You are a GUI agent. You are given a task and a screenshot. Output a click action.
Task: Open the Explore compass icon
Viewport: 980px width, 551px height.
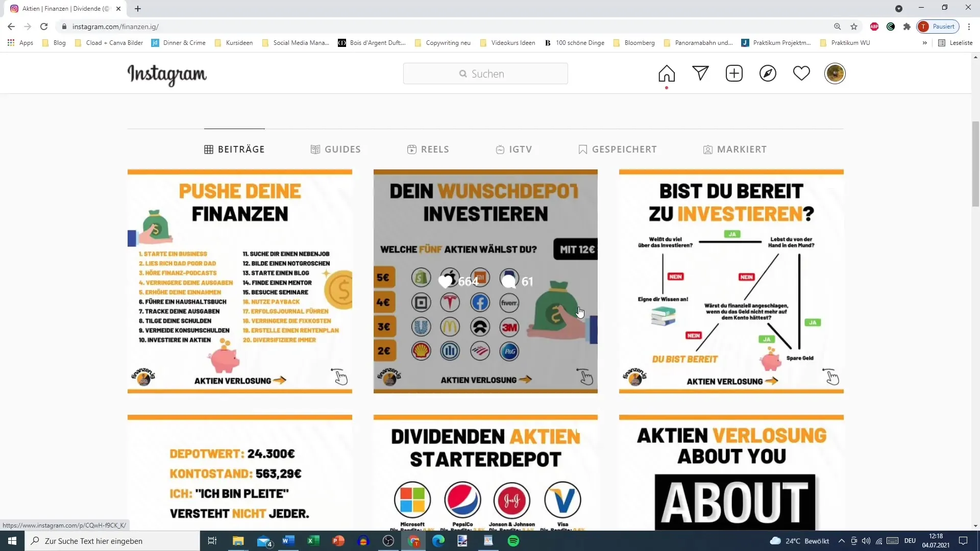768,73
